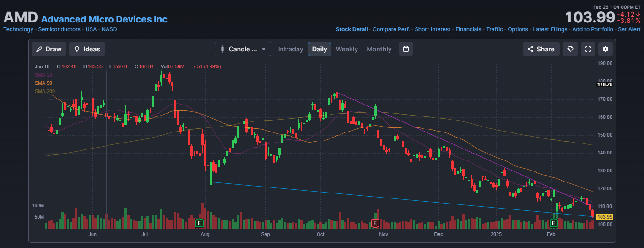
Task: Open chart settings gear
Action: point(606,49)
